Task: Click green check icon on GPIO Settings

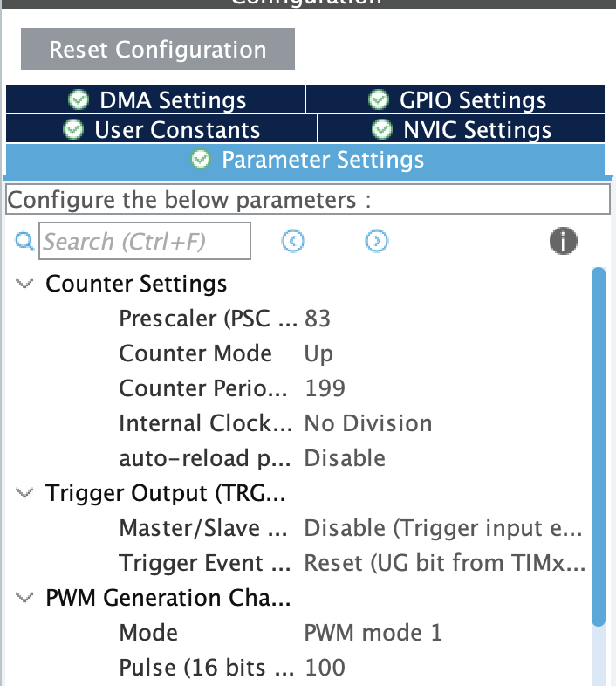Action: point(379,100)
